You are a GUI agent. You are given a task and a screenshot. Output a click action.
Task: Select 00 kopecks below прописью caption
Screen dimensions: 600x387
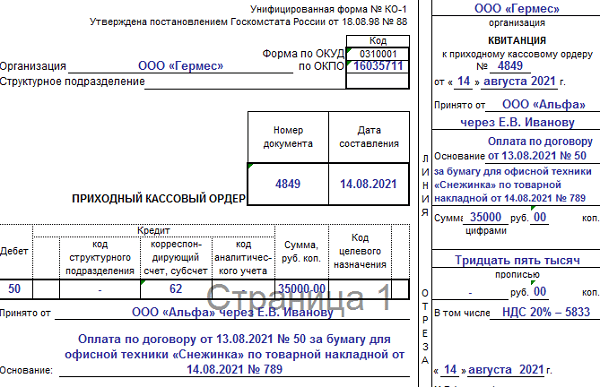point(540,292)
